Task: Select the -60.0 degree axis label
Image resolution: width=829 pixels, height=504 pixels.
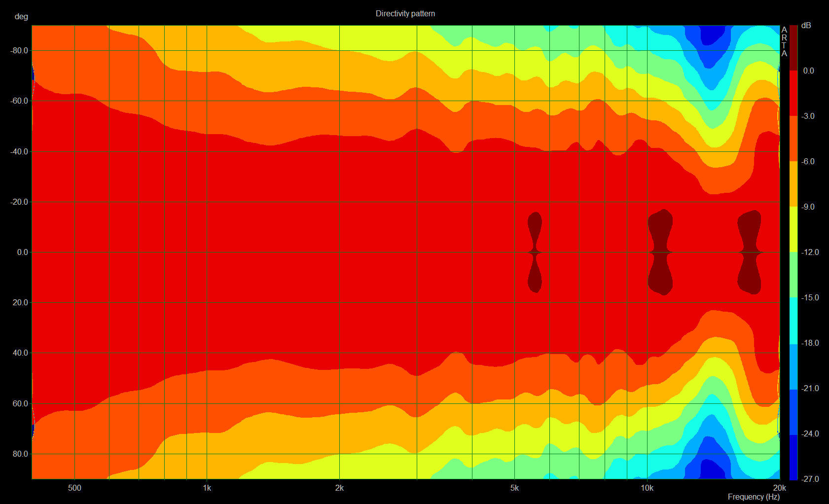Action: 19,101
